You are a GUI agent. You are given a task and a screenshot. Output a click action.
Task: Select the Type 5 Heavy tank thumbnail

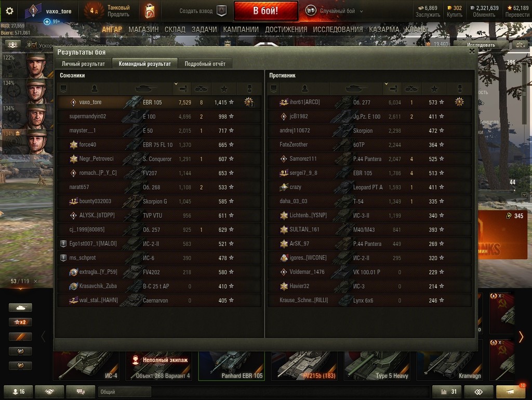point(377,366)
